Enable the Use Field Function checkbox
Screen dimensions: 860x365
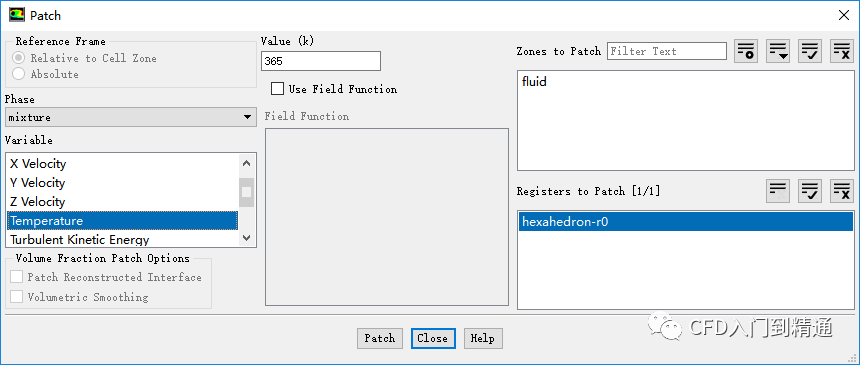pos(278,89)
